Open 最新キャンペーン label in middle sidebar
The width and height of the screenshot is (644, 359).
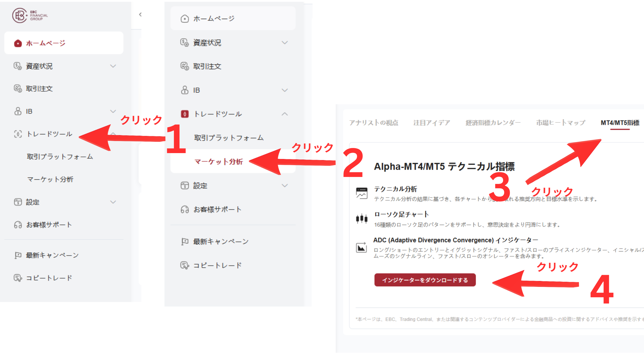(221, 242)
